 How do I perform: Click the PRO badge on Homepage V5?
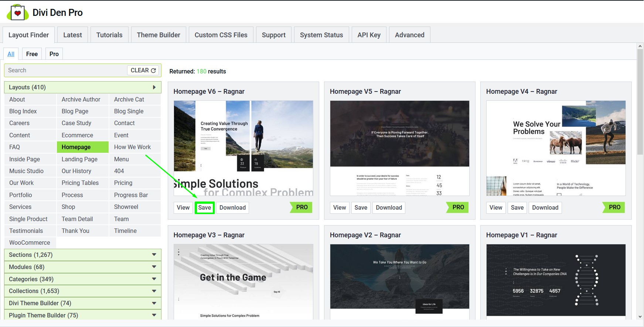pos(458,207)
